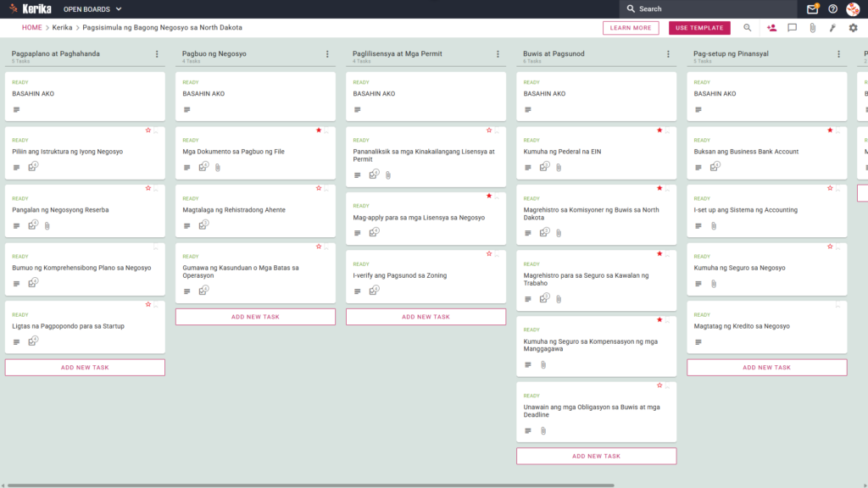Screen dimensions: 868x488
Task: Toggle star on Mga Dokumento sa Pagbuo ng File
Action: [x=319, y=130]
